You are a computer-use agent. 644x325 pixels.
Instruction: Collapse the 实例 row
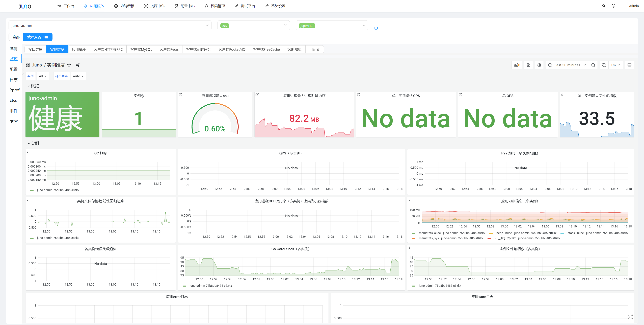33,143
